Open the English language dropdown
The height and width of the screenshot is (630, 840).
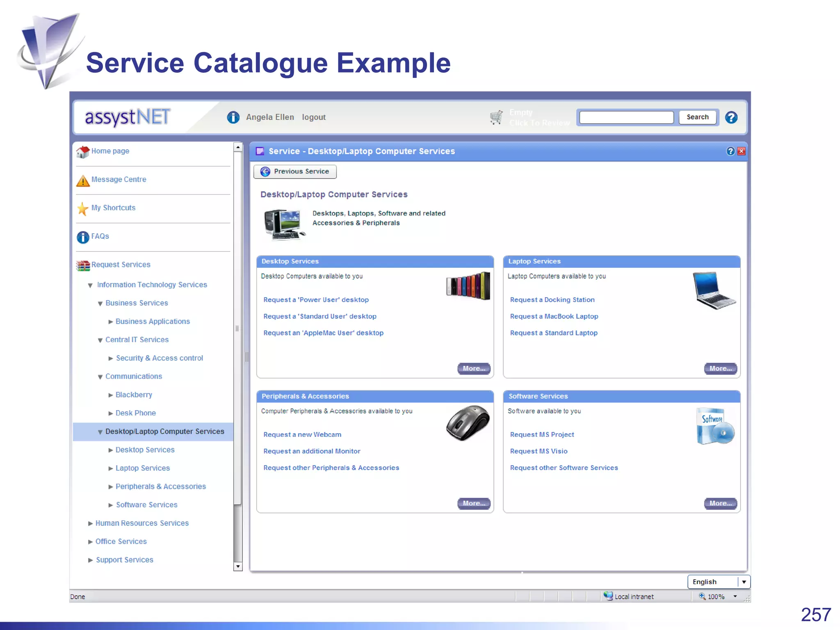coord(744,582)
